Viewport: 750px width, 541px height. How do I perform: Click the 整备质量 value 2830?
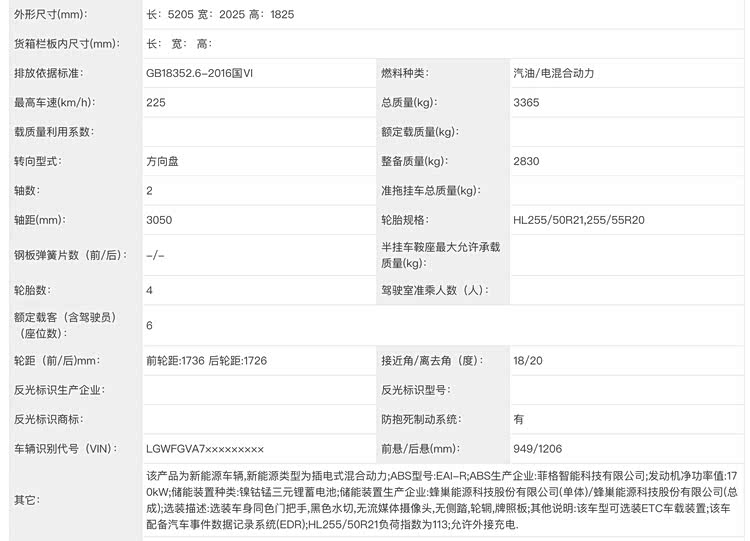coord(527,161)
